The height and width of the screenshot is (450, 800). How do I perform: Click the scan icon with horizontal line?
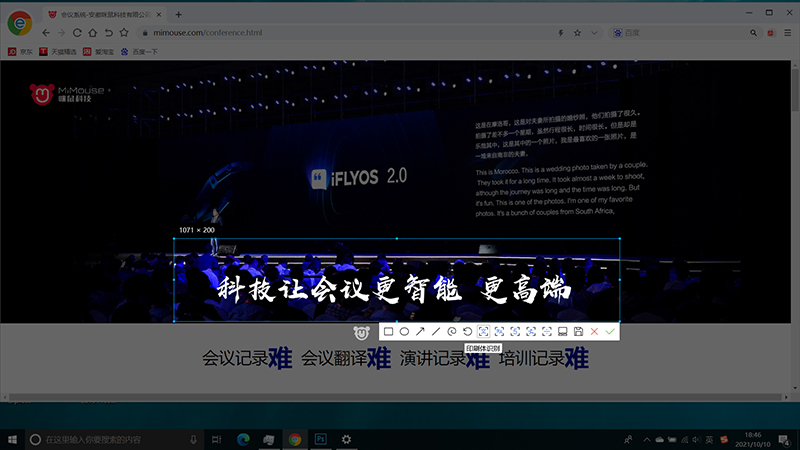(546, 332)
